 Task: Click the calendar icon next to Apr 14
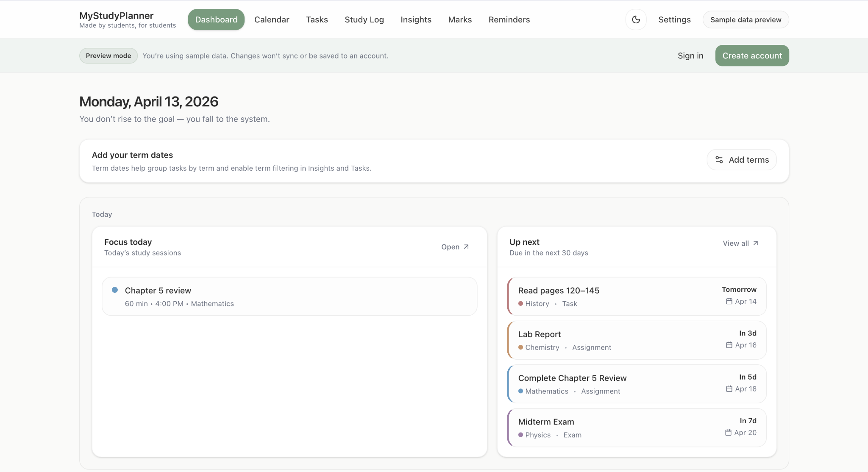(729, 301)
